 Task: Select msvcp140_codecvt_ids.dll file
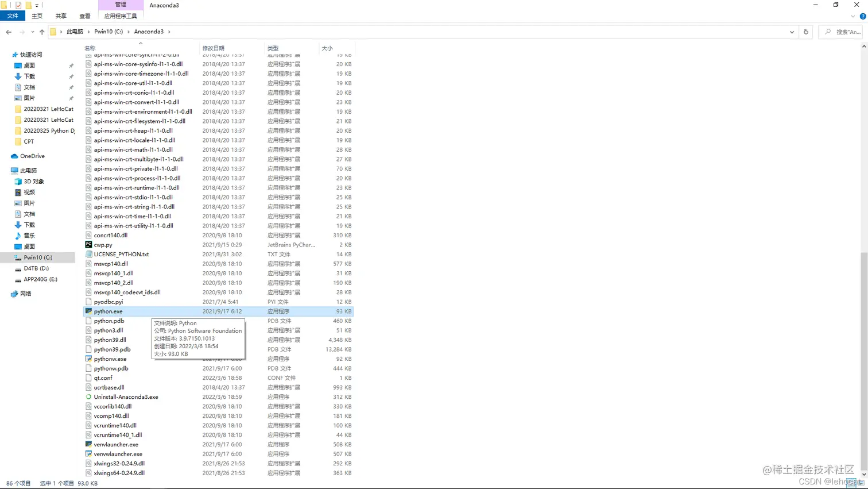pyautogui.click(x=127, y=292)
